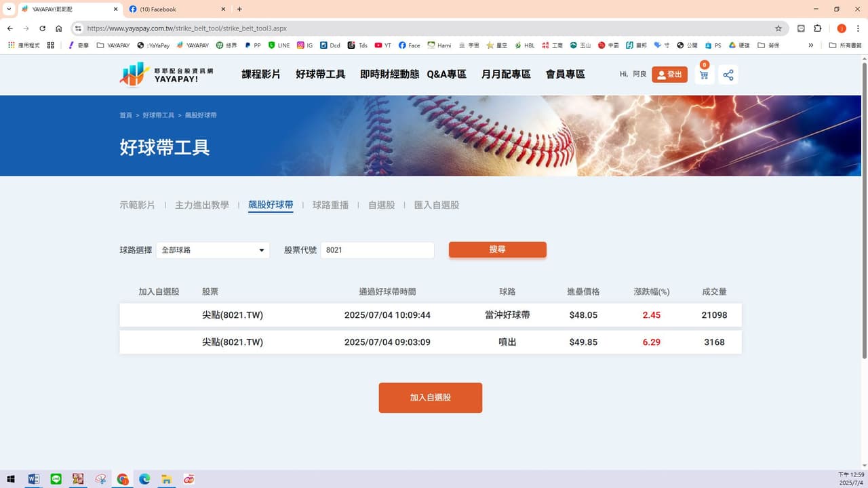Open the HBL bookmark
The width and height of the screenshot is (868, 488).
pyautogui.click(x=524, y=45)
